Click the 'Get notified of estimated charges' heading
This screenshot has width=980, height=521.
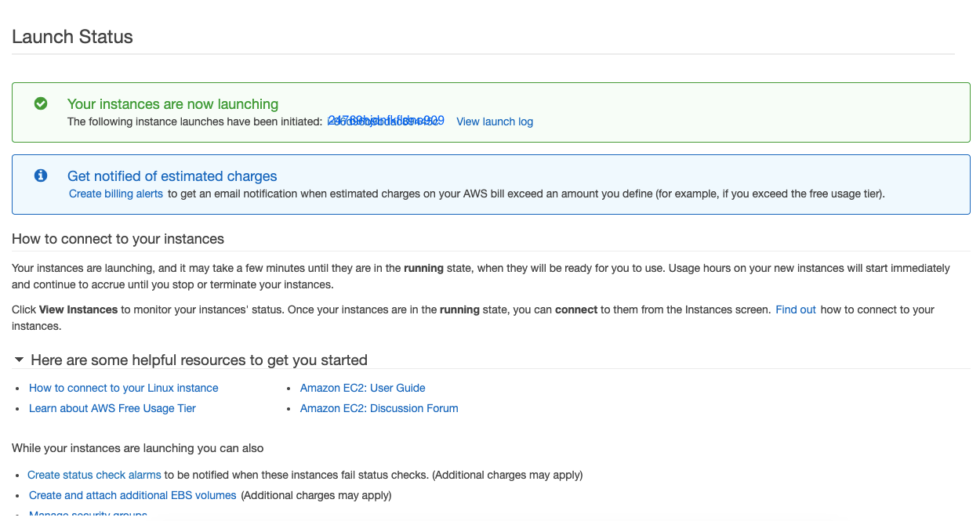[x=172, y=176]
